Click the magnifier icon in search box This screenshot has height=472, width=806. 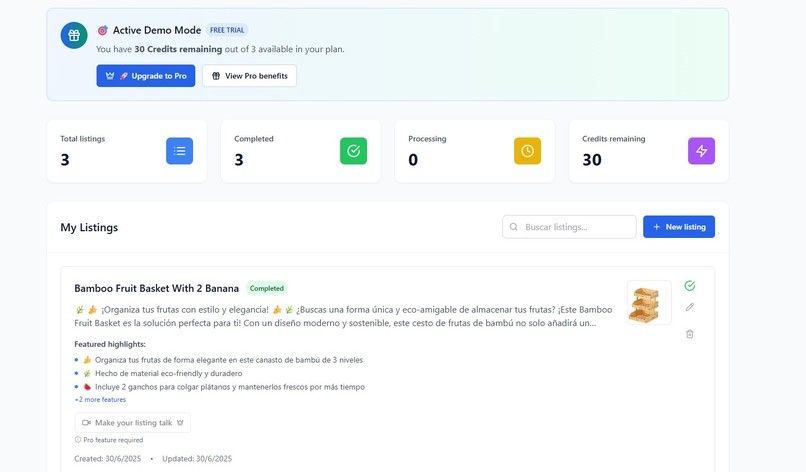click(514, 227)
